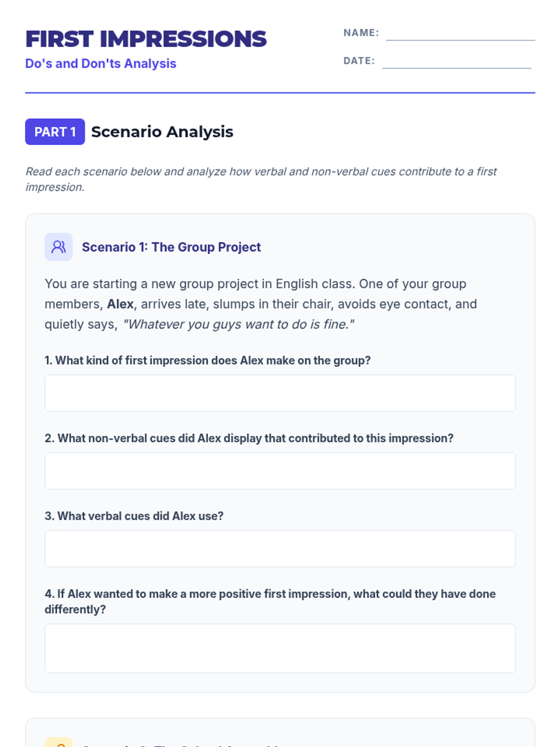Click the answer box for question 1
Viewport: 560px width, 747px height.
coord(280,393)
